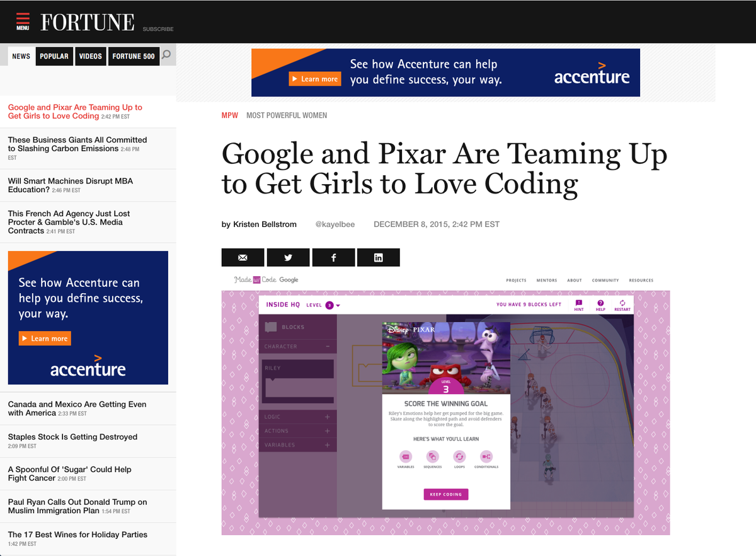Image resolution: width=756 pixels, height=556 pixels.
Task: Open French Ad Agency story
Action: point(69,222)
